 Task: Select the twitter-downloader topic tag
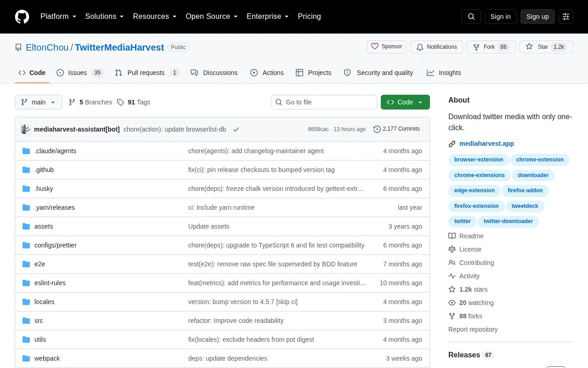click(508, 221)
